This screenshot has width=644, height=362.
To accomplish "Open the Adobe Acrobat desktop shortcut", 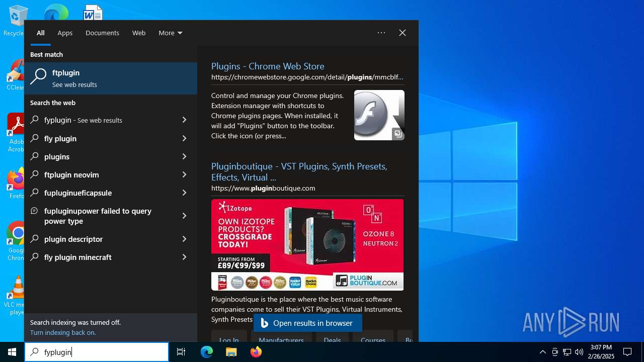I will 16,133.
